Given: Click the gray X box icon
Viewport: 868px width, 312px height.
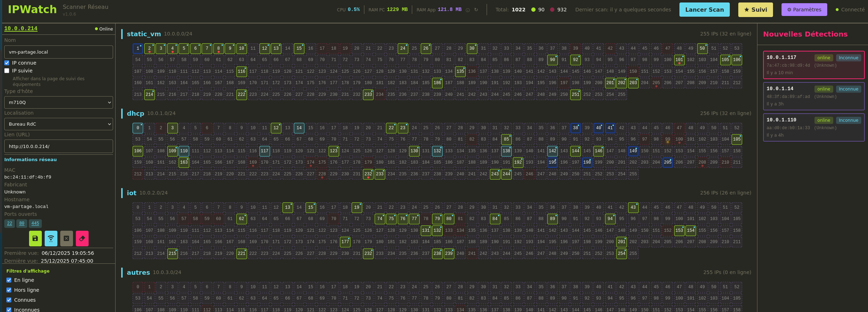Looking at the screenshot, I should [66, 239].
